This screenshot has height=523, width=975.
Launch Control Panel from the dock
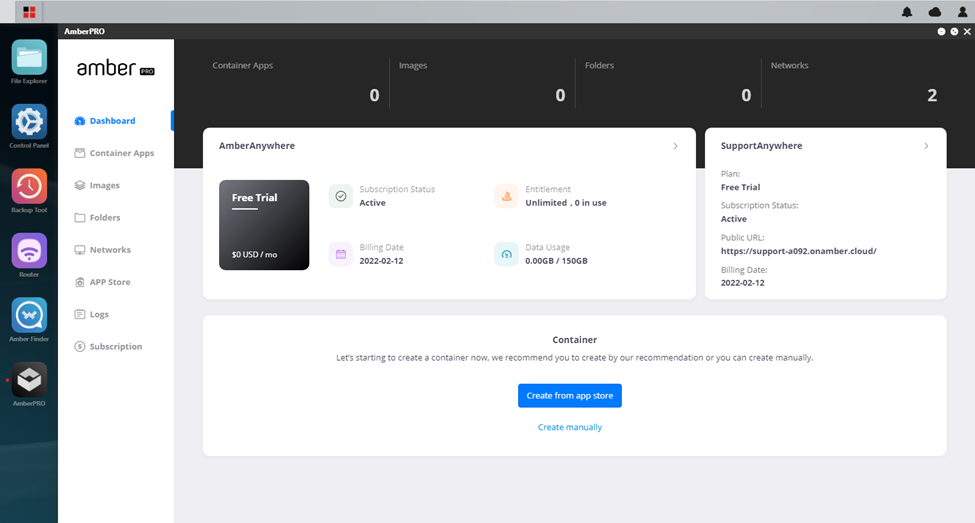(x=29, y=122)
